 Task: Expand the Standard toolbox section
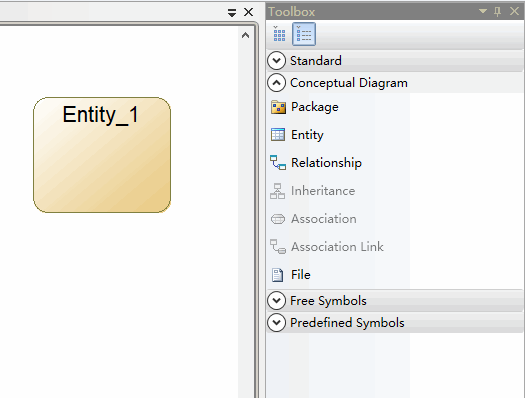pos(277,61)
